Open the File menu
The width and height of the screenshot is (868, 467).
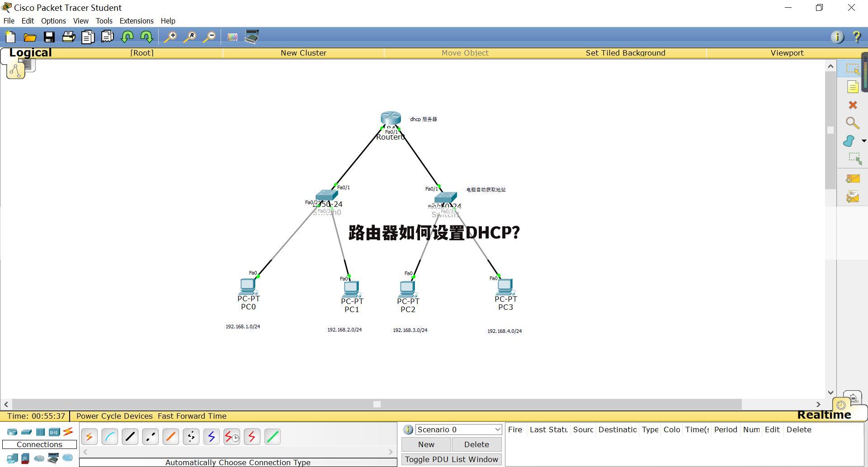(9, 21)
